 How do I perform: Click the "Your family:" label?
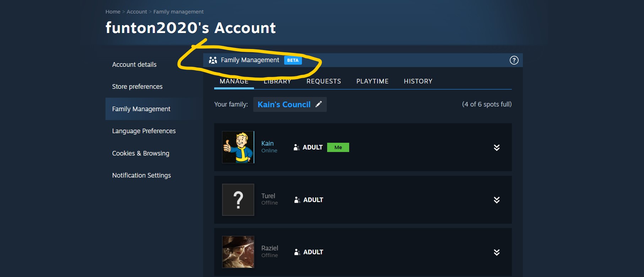pyautogui.click(x=231, y=104)
